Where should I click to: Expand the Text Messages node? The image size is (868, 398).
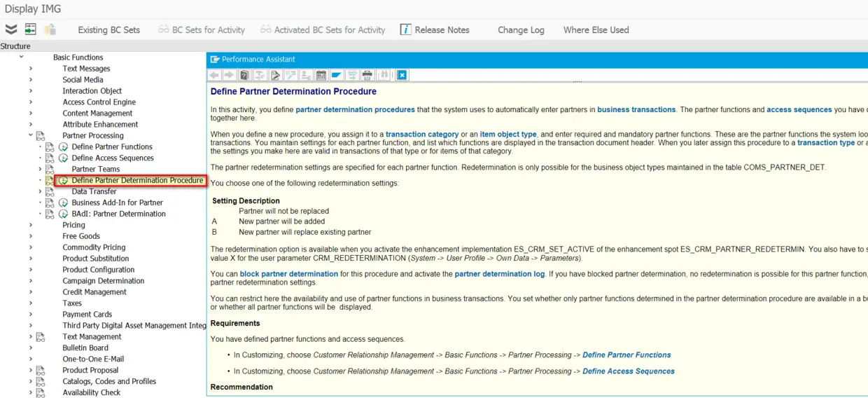[x=31, y=68]
